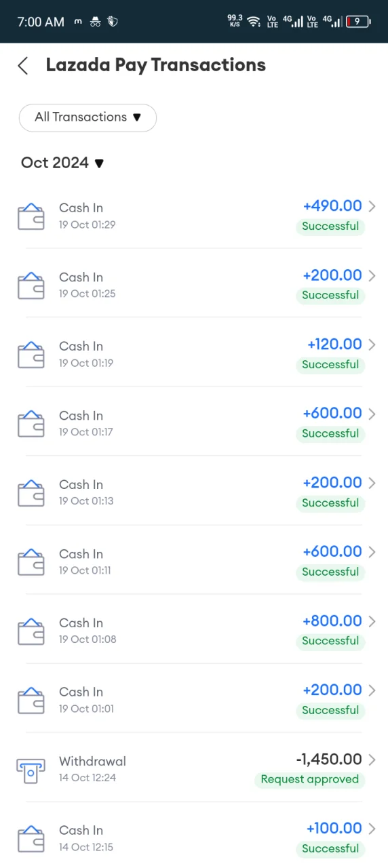Tap the Request approved status badge
Image resolution: width=388 pixels, height=868 pixels.
pyautogui.click(x=310, y=779)
